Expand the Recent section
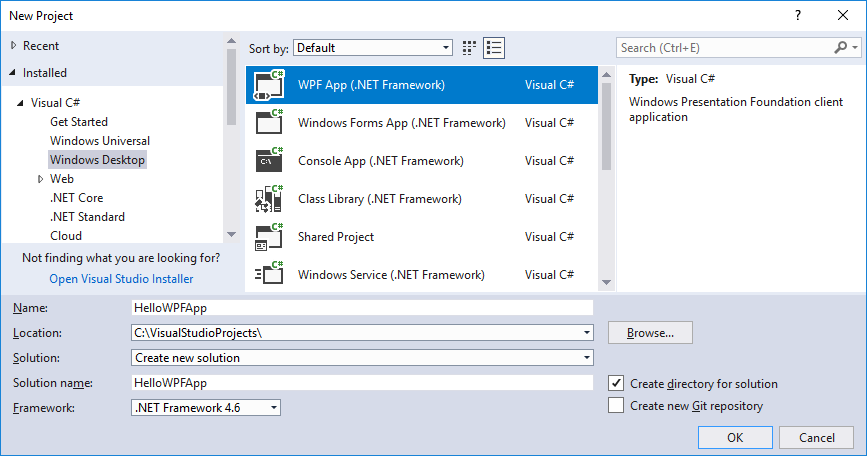This screenshot has width=867, height=456. [13, 46]
